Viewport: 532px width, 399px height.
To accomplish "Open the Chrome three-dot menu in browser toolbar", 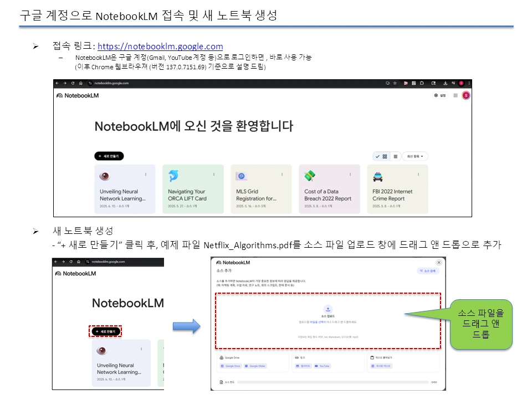I will pyautogui.click(x=469, y=83).
